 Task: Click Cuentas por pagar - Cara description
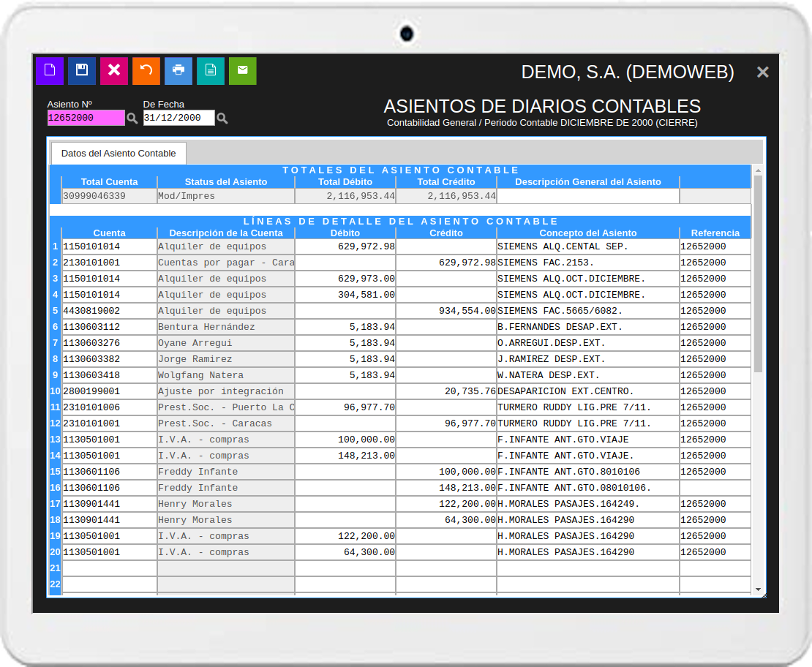pos(226,263)
